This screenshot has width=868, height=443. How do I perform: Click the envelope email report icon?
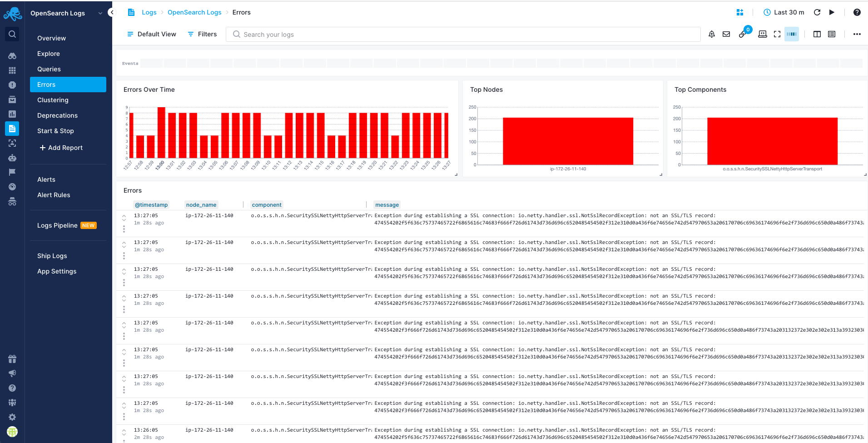pyautogui.click(x=726, y=34)
